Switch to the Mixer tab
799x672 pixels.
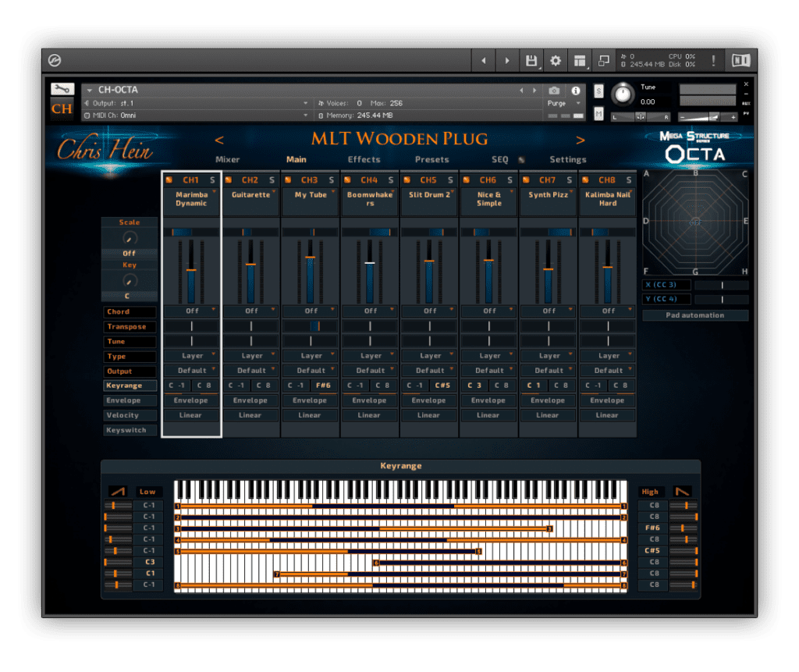click(x=227, y=159)
